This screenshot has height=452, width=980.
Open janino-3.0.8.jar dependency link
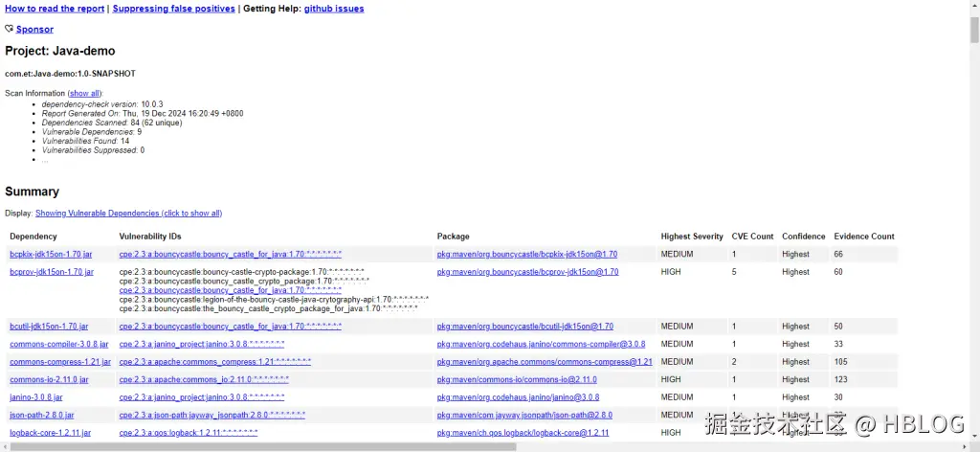coord(36,397)
